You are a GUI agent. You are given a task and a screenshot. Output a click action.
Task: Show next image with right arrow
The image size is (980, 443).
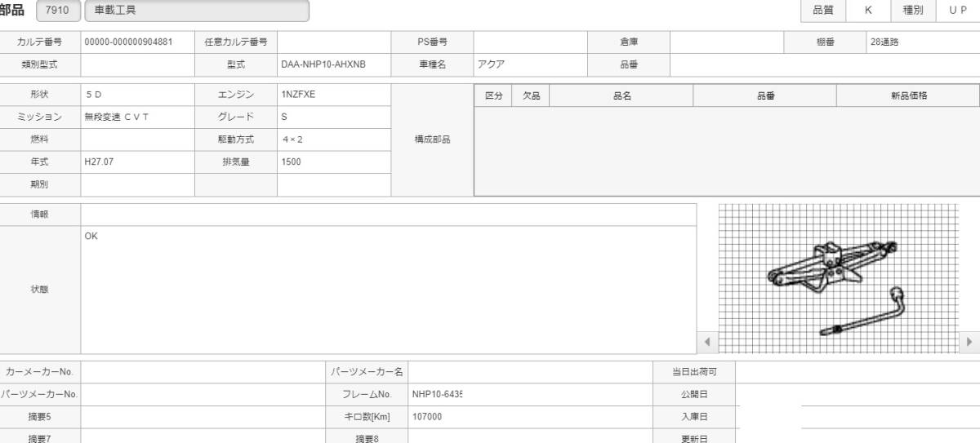click(969, 342)
